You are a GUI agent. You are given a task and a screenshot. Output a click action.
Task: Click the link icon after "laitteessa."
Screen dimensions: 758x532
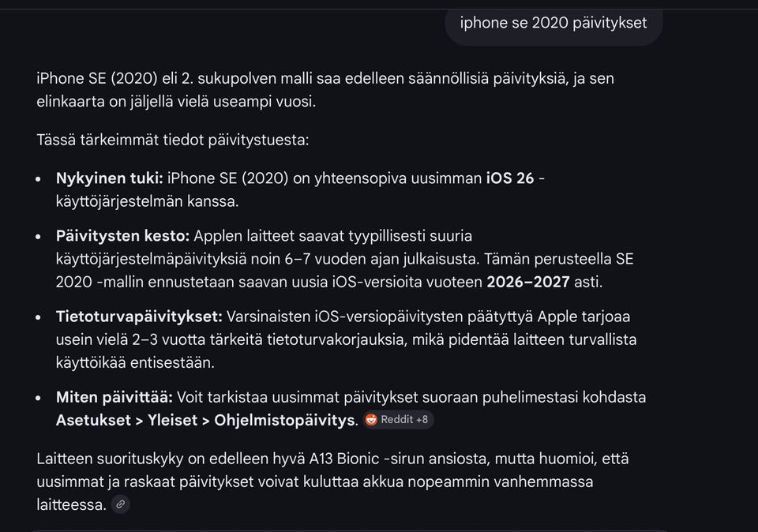(x=120, y=504)
